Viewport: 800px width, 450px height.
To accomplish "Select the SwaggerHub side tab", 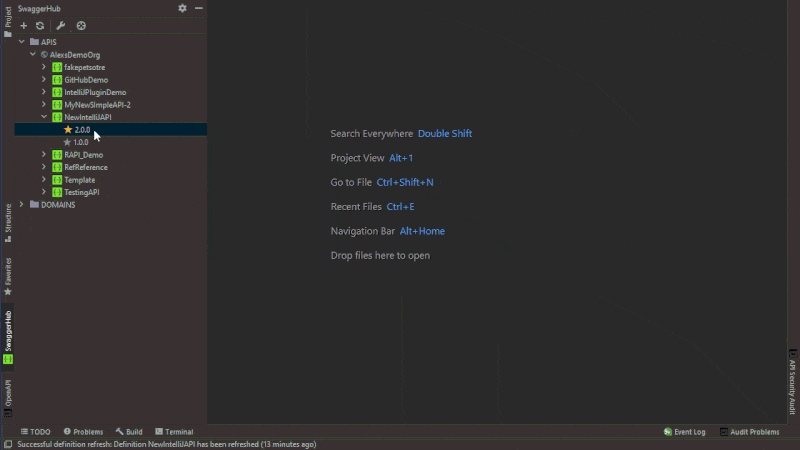I will [x=8, y=337].
